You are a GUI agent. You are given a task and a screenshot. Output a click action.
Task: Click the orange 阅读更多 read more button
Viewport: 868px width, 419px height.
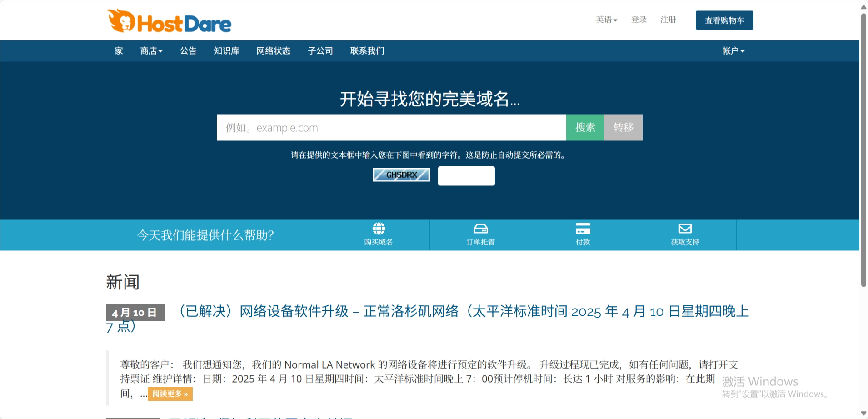point(170,394)
